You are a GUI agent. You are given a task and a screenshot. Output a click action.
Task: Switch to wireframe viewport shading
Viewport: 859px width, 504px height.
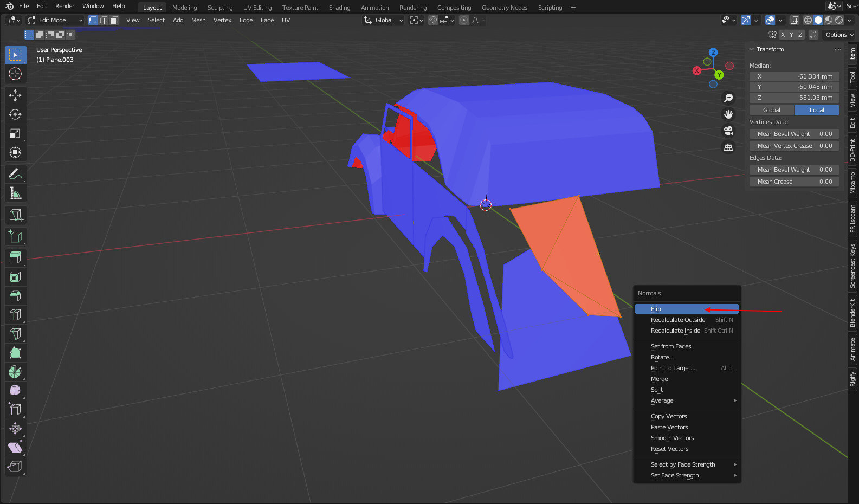pyautogui.click(x=808, y=20)
